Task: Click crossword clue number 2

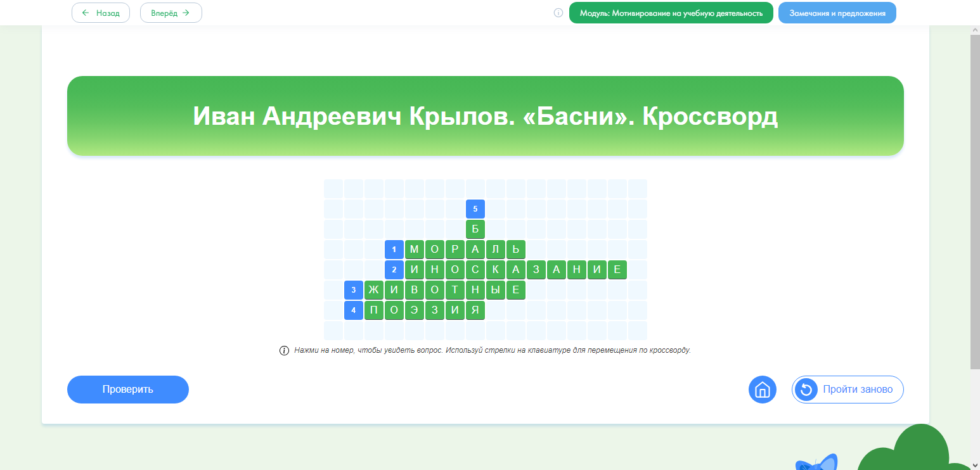Action: click(394, 270)
